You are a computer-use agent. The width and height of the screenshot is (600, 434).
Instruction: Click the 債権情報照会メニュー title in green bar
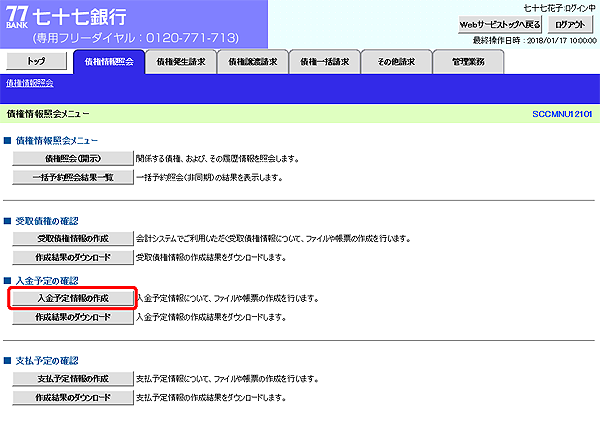[48, 114]
